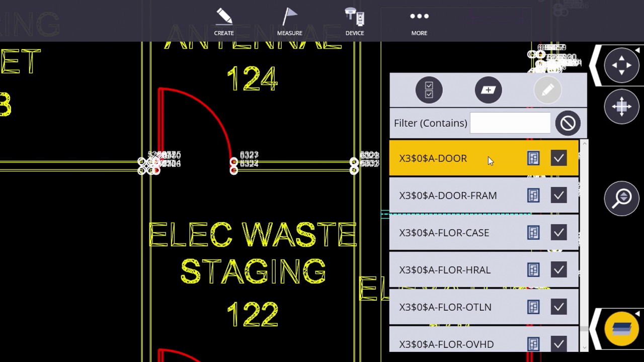Uncheck visibility of X3$0$A-FLOR-OTLN layer

click(558, 307)
